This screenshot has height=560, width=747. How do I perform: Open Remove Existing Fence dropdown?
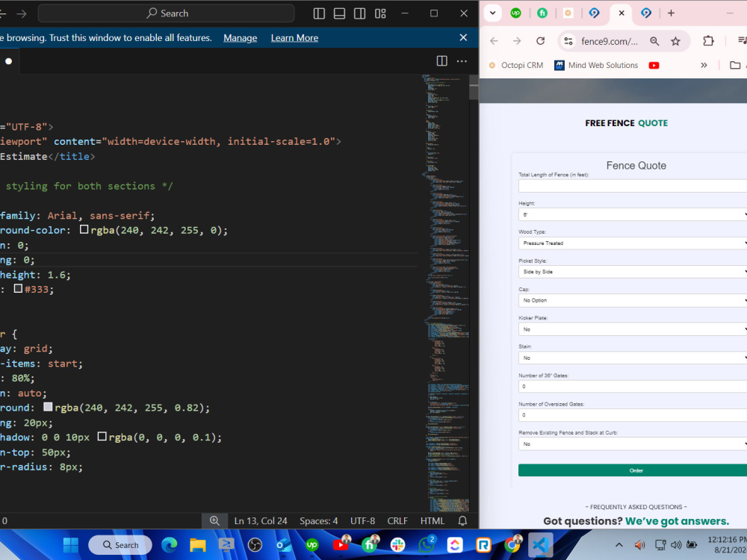pos(633,444)
